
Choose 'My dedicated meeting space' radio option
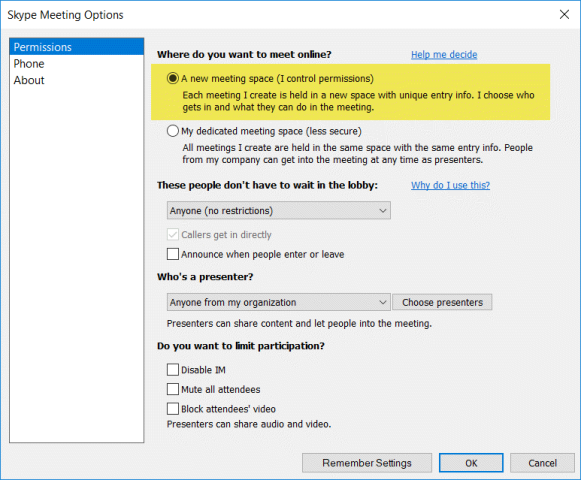point(173,131)
